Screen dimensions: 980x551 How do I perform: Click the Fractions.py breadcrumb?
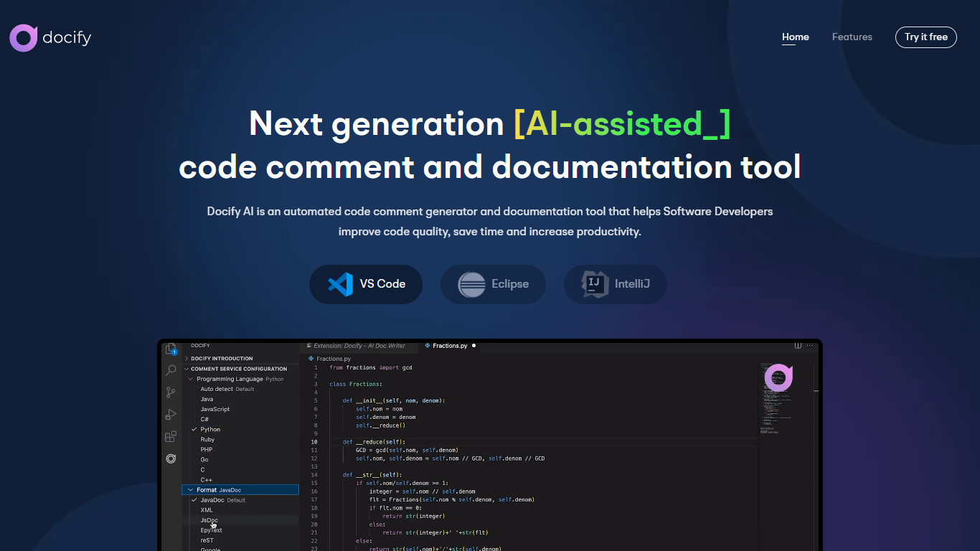tap(330, 359)
